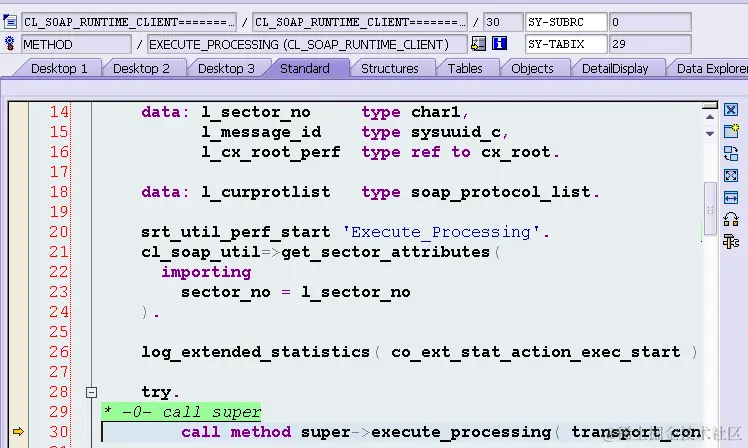Open the Data Explorer tab
The image size is (748, 448).
pos(711,69)
